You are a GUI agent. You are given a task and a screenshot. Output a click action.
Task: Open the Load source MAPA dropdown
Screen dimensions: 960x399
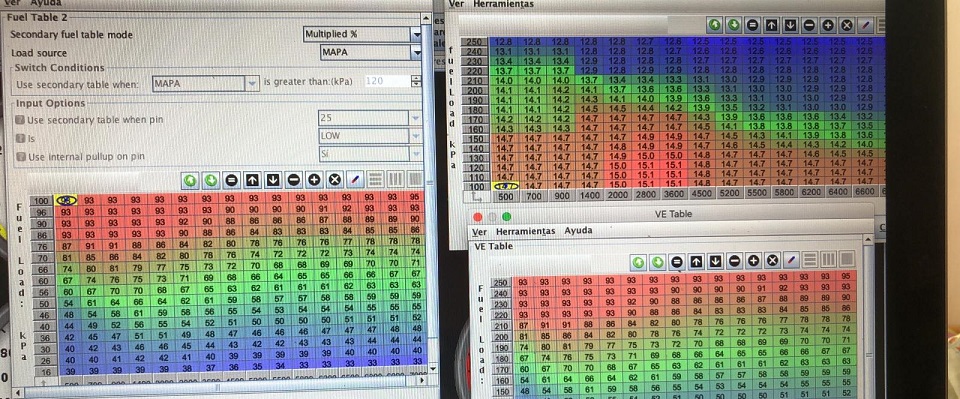(x=371, y=53)
